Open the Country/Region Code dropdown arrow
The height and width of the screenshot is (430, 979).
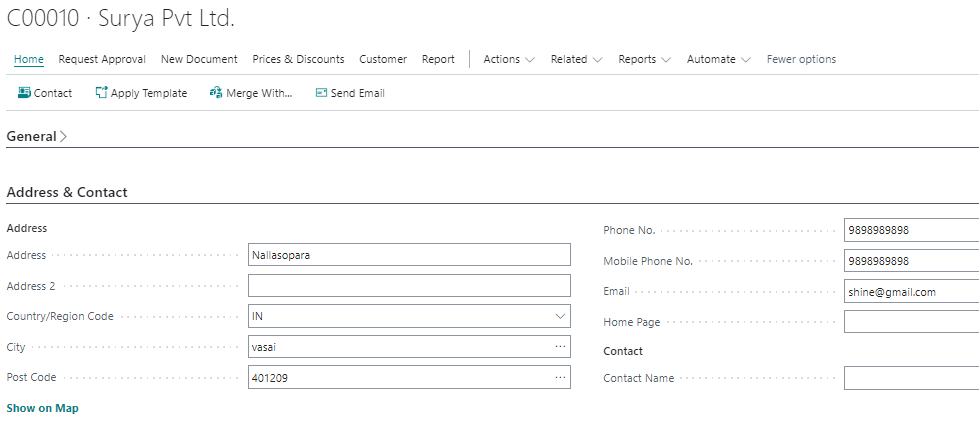[x=560, y=316]
